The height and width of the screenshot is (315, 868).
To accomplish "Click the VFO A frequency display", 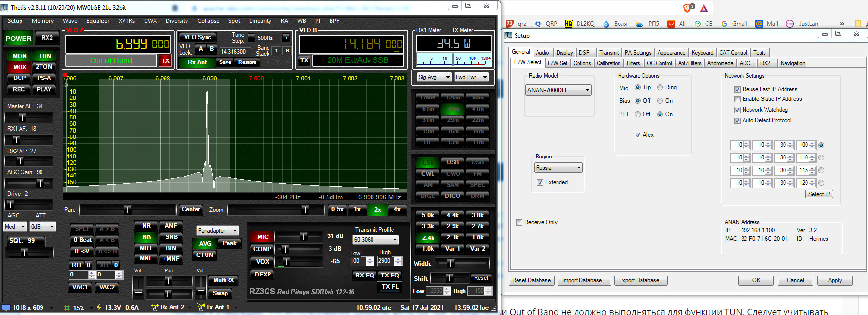I will [119, 44].
